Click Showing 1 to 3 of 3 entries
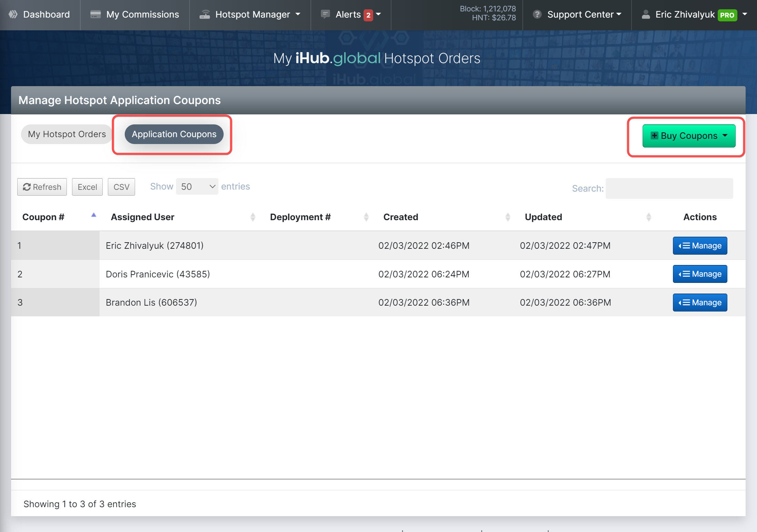Screen dimensions: 757x532 click(80, 504)
